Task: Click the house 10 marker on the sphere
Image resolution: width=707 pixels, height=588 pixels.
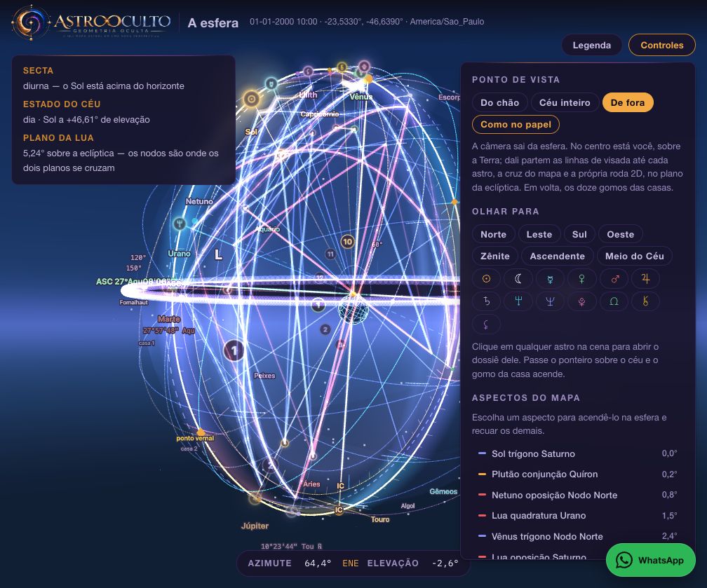Action: 347,242
